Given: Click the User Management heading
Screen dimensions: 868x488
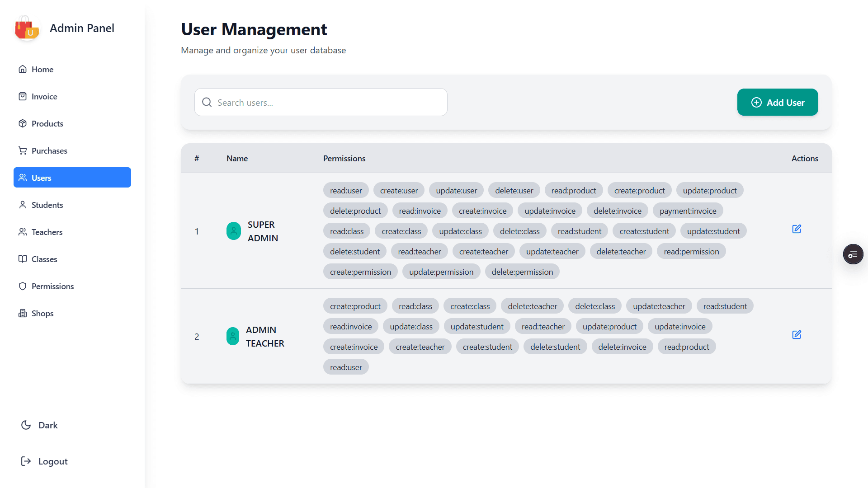Looking at the screenshot, I should click(x=254, y=29).
